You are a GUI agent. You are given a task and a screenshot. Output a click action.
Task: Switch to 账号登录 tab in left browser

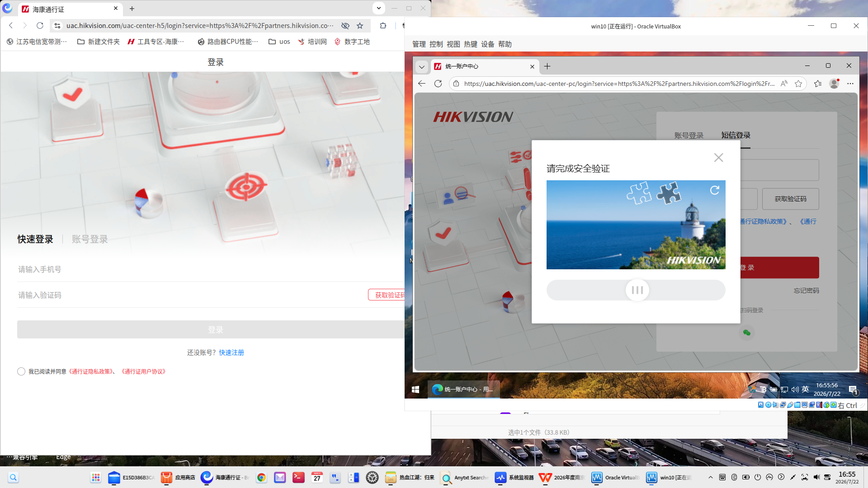click(x=90, y=239)
